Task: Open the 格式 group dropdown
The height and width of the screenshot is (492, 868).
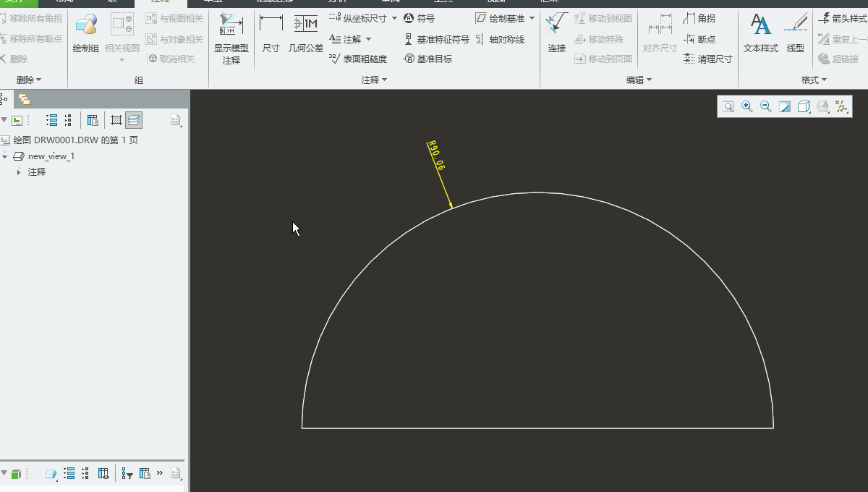Action: [x=814, y=80]
